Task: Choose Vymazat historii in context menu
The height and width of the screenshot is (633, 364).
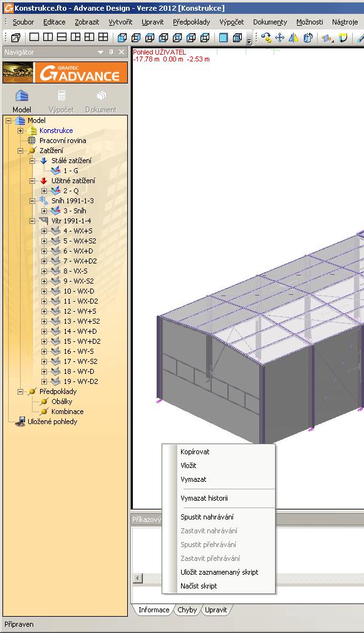Action: click(x=219, y=498)
